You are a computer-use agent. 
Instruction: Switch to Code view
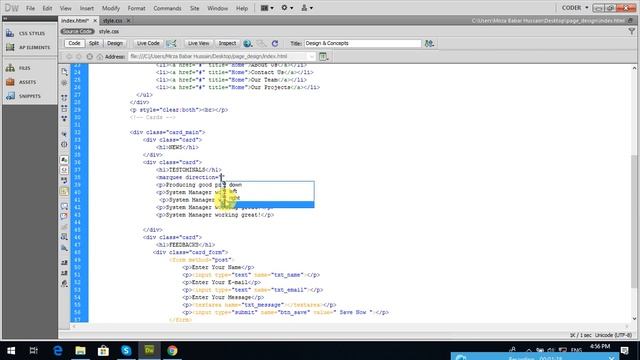point(74,43)
